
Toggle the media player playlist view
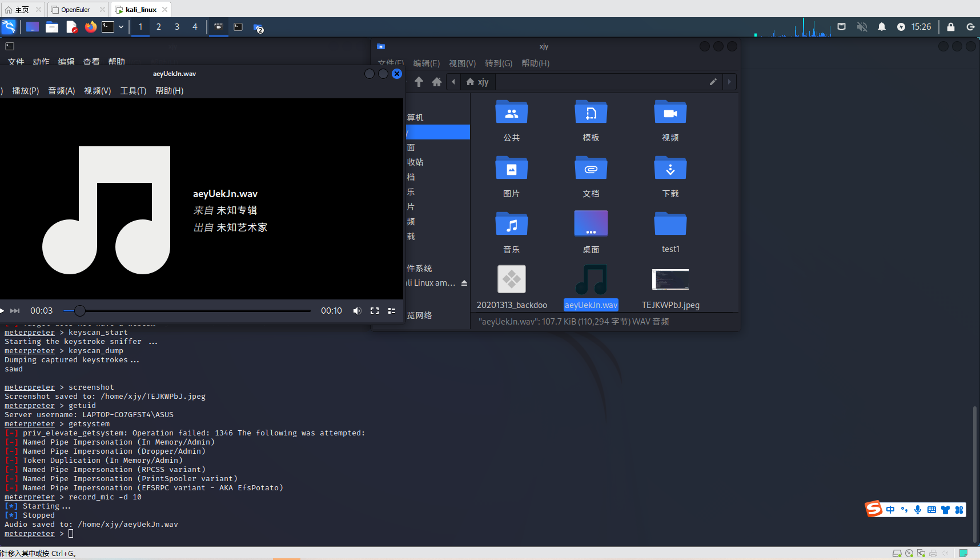click(392, 311)
